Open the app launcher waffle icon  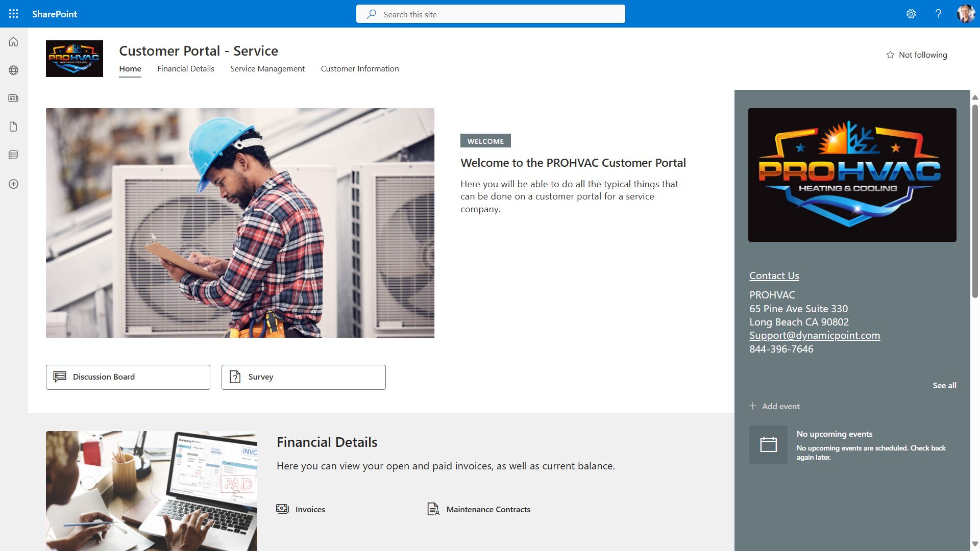tap(14, 14)
